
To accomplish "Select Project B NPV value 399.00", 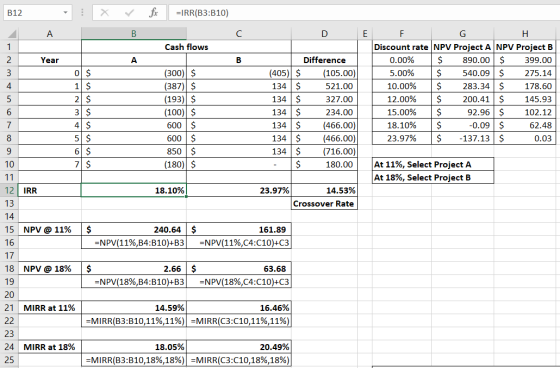I will 525,60.
